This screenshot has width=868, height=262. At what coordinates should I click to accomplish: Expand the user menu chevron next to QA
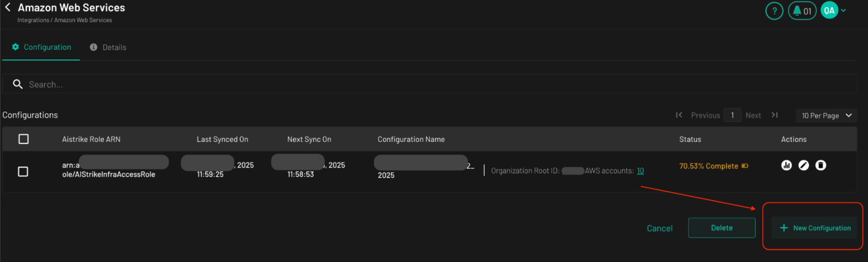click(843, 10)
